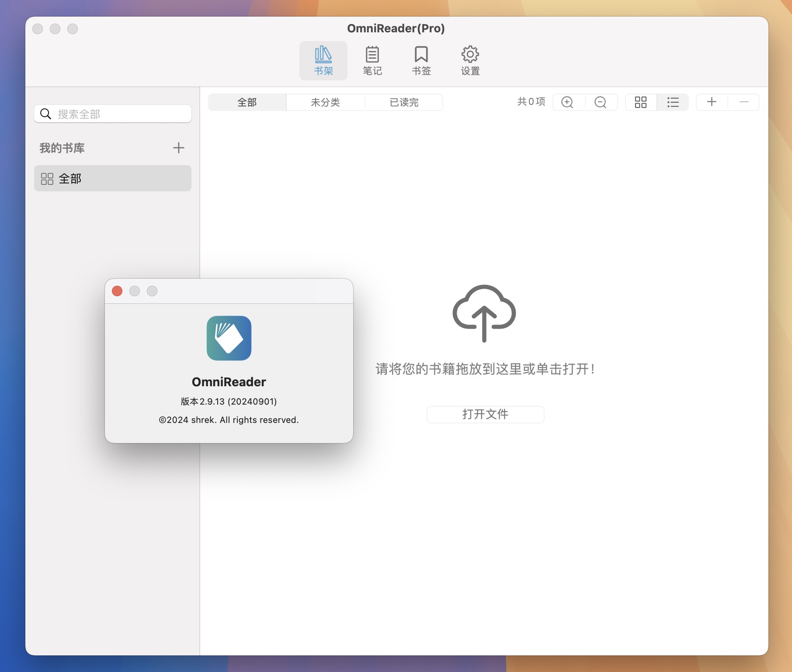Click the 打开文件 button
792x672 pixels.
[x=485, y=414]
